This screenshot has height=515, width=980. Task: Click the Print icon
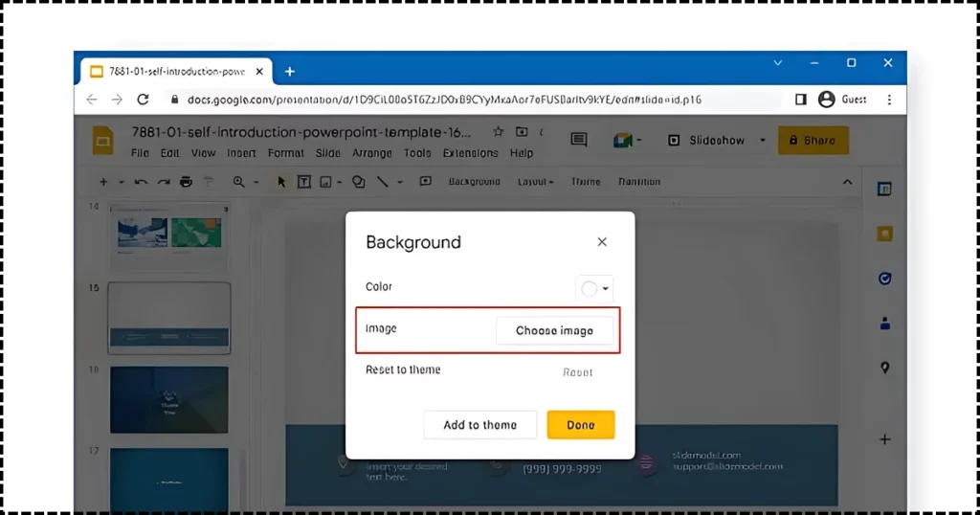186,182
